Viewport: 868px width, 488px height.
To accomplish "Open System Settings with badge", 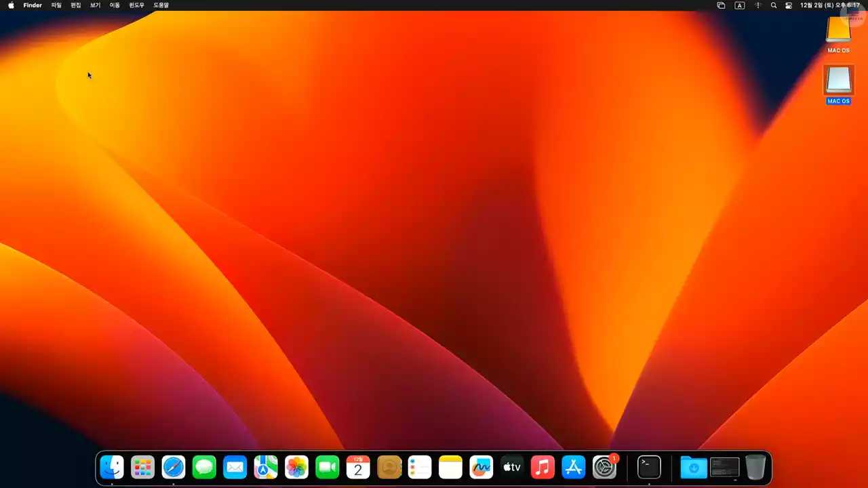I will [604, 467].
